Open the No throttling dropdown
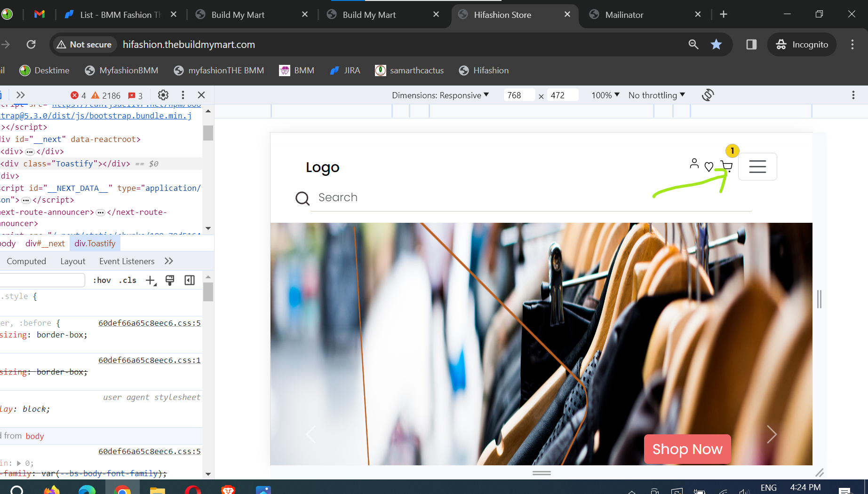The height and width of the screenshot is (494, 868). [657, 95]
